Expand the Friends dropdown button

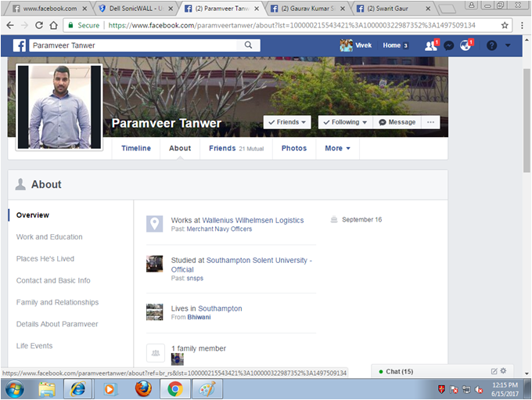(x=286, y=122)
